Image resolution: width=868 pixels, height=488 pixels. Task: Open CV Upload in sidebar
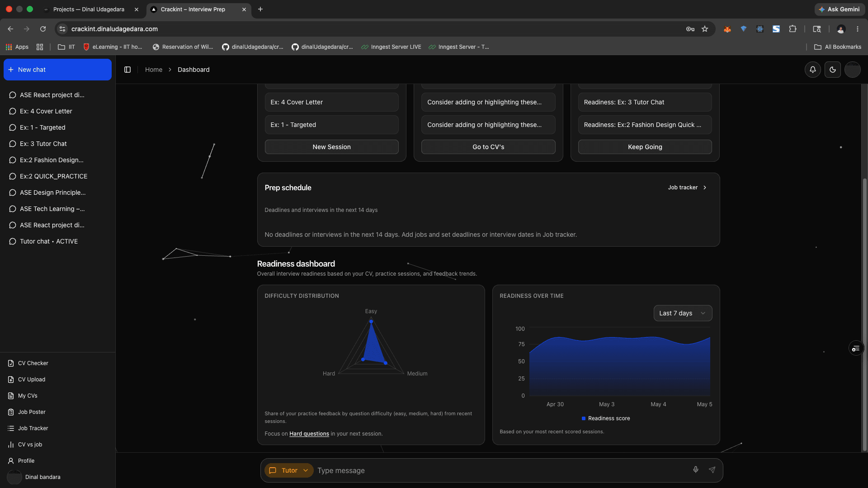tap(57, 380)
